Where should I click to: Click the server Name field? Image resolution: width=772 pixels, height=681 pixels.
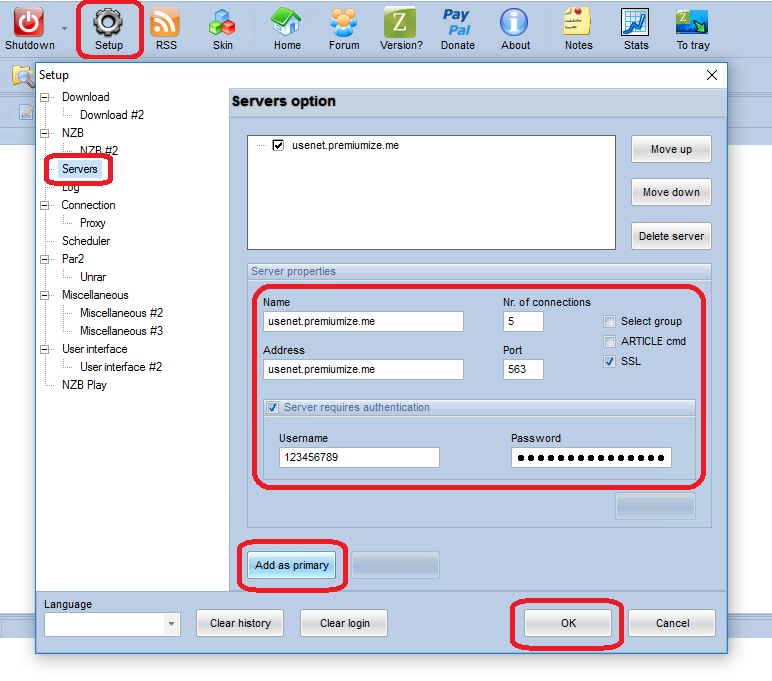(x=363, y=322)
